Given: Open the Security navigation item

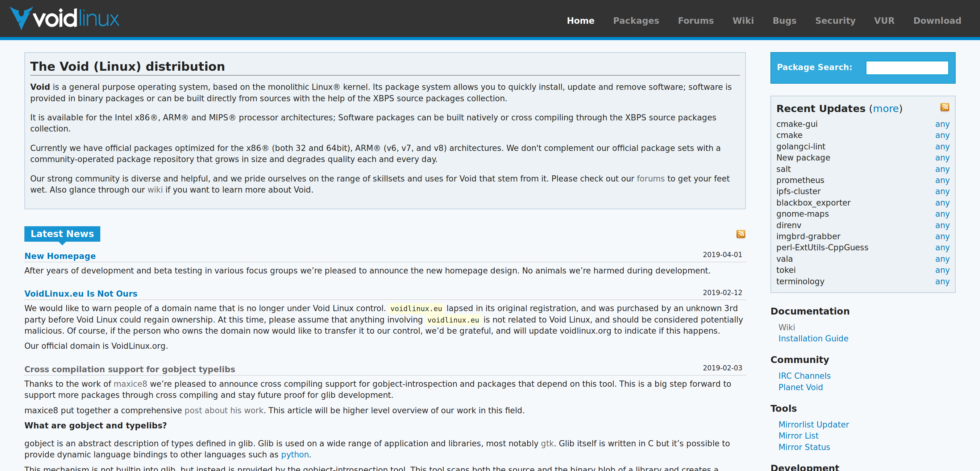Looking at the screenshot, I should point(835,21).
